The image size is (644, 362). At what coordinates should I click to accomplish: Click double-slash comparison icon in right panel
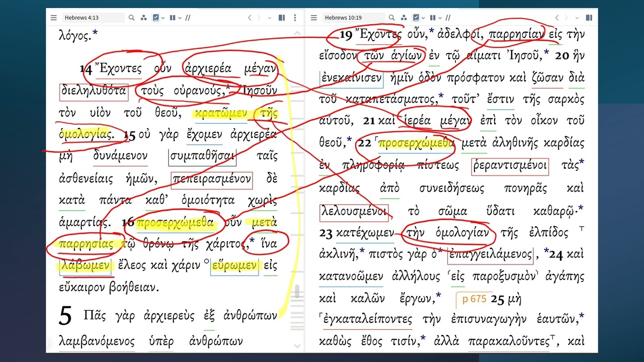[448, 18]
